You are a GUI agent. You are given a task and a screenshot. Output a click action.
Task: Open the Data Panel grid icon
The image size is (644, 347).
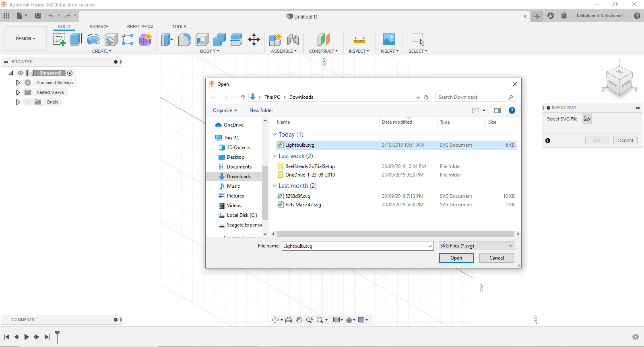click(x=6, y=16)
